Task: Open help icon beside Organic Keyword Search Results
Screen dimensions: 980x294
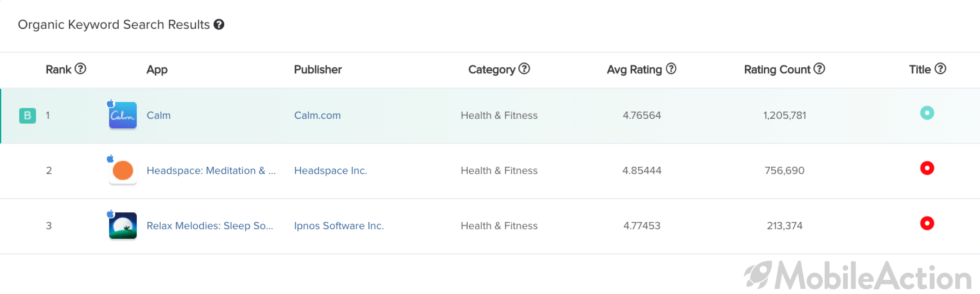Action: click(x=219, y=24)
